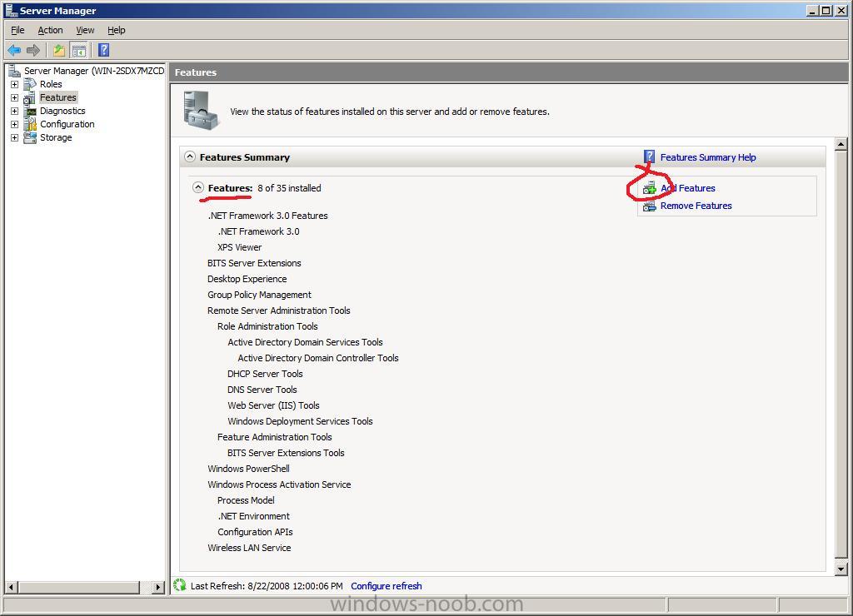Open the Action menu
The height and width of the screenshot is (616, 853).
pos(50,31)
